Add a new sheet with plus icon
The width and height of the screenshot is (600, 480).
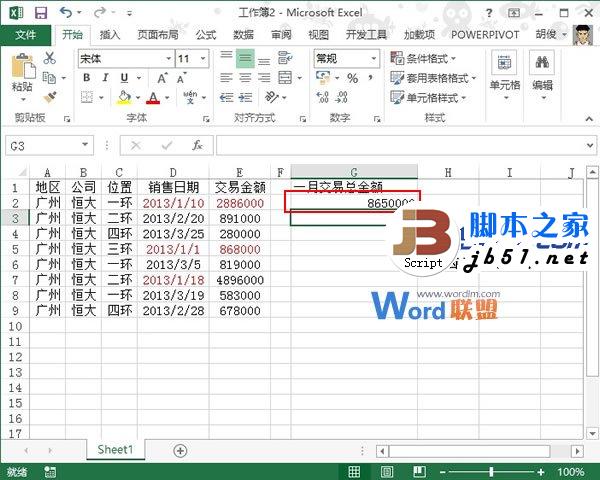tap(180, 451)
